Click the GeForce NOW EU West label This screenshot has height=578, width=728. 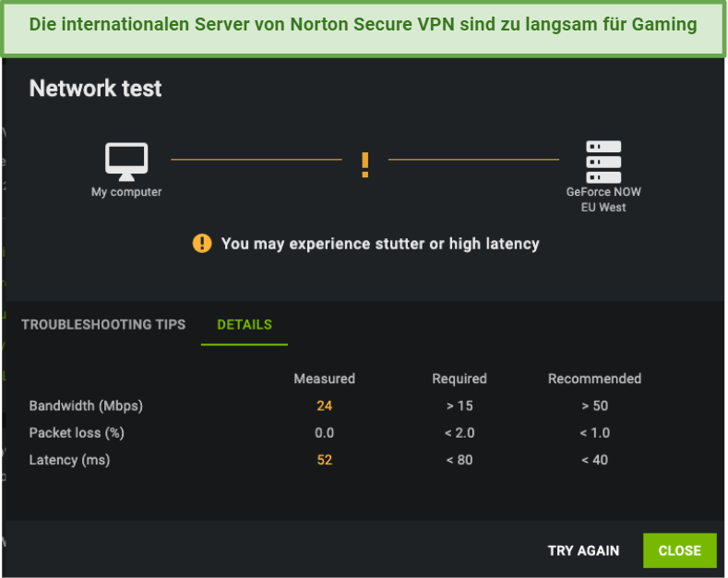click(x=603, y=199)
